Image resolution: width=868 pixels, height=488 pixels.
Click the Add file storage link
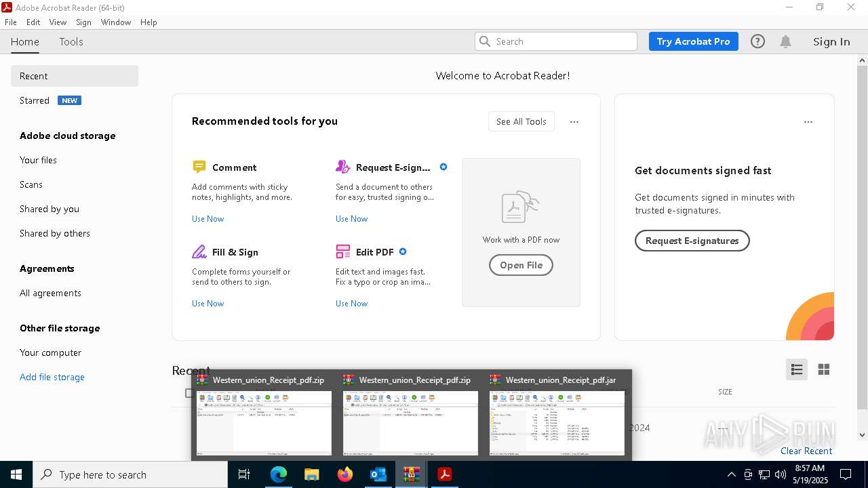[x=52, y=377]
